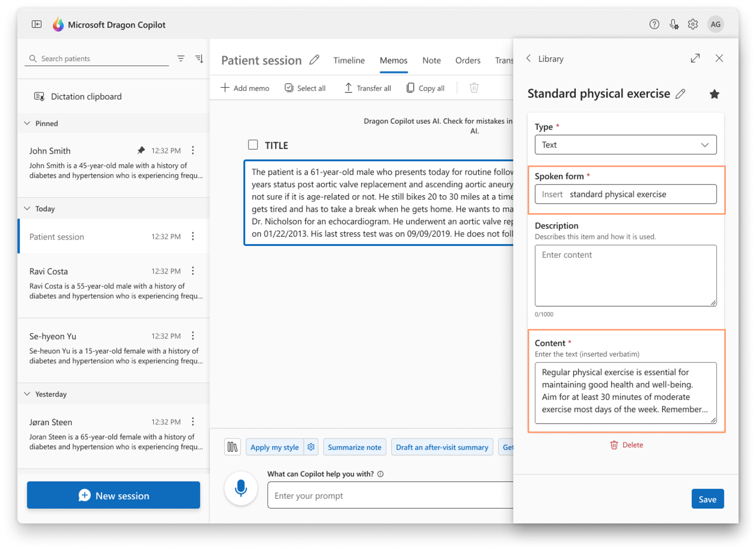The height and width of the screenshot is (550, 756).
Task: Click the Description text area
Action: [x=625, y=275]
